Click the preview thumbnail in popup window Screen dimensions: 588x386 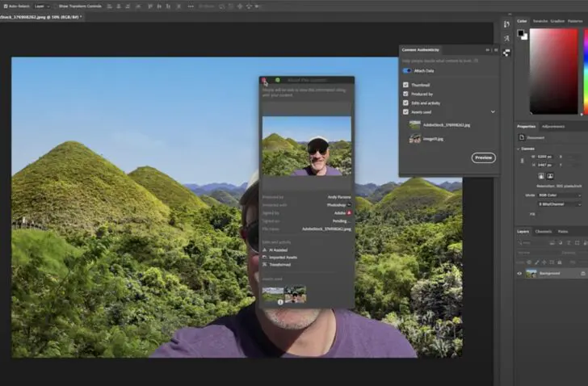307,146
